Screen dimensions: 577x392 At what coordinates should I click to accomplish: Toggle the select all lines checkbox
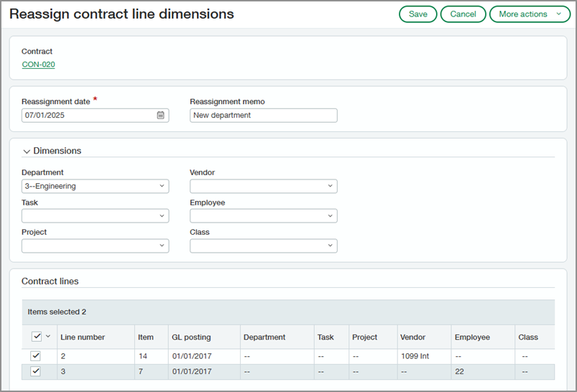(x=37, y=336)
